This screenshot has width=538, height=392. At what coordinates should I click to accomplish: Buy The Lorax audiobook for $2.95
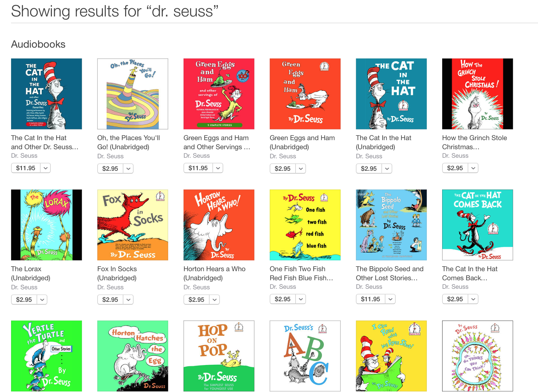24,299
